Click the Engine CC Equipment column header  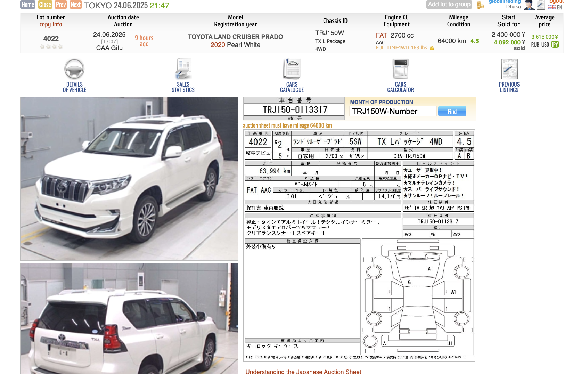coord(397,21)
